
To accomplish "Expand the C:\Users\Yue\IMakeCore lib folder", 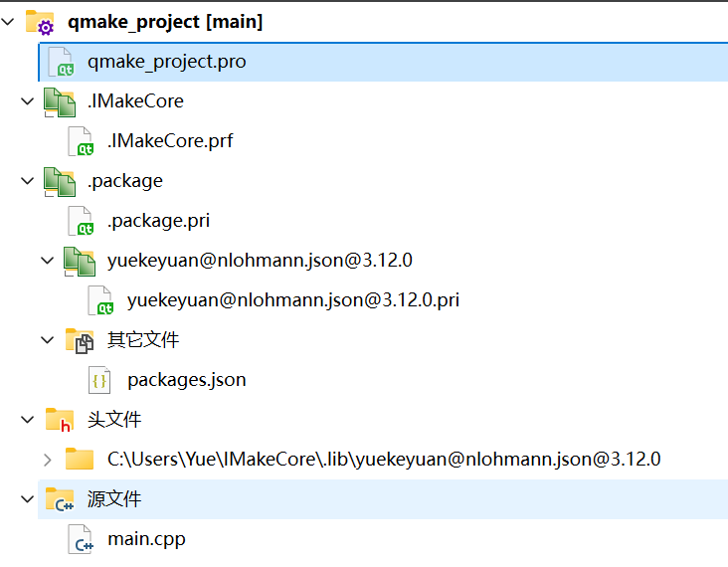I will point(47,460).
